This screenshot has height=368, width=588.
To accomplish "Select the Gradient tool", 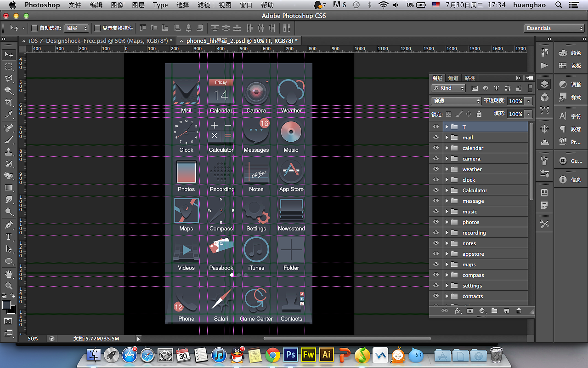I will [x=9, y=187].
